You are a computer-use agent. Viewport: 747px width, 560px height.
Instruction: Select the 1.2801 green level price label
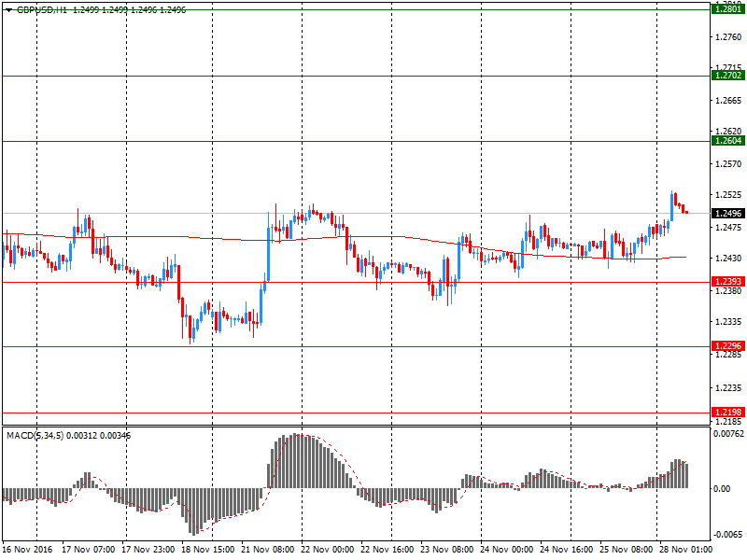[x=728, y=9]
